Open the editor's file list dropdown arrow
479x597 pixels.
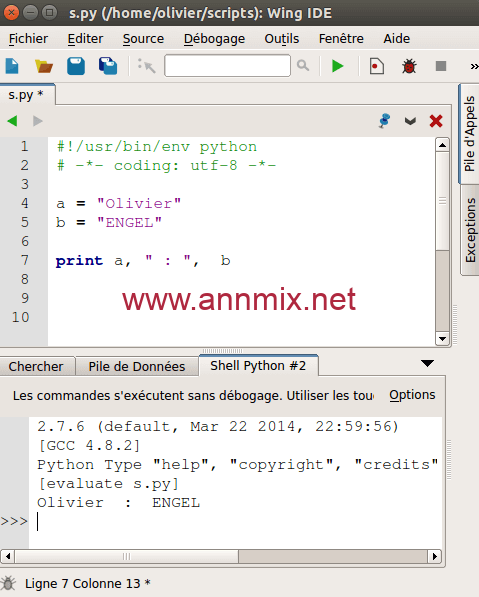(x=410, y=121)
